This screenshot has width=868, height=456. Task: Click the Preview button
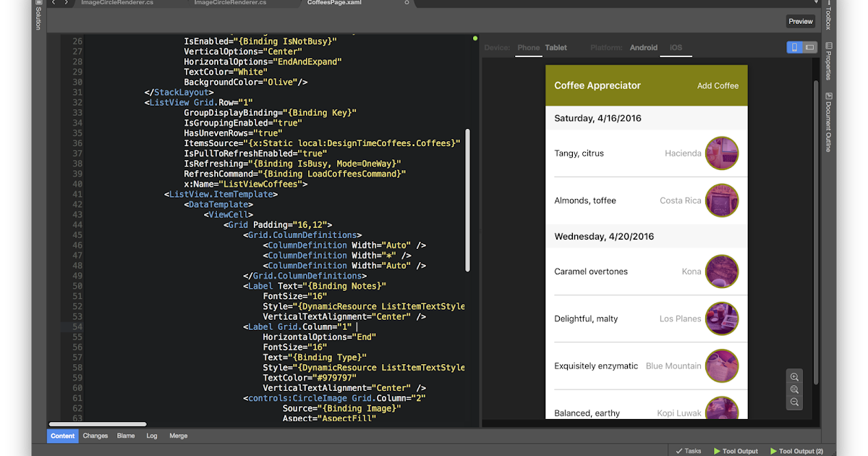[800, 21]
